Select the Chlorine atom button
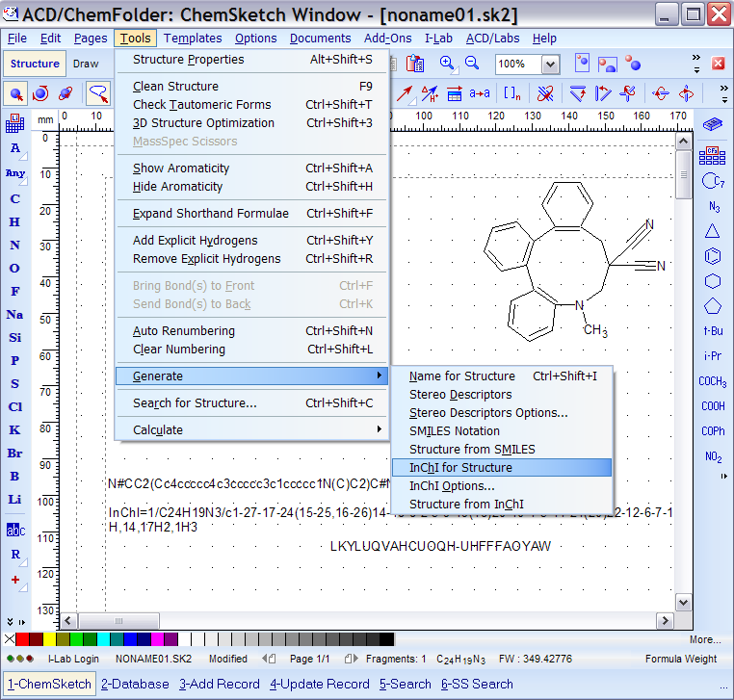Screen dimensions: 734x700 pyautogui.click(x=15, y=406)
